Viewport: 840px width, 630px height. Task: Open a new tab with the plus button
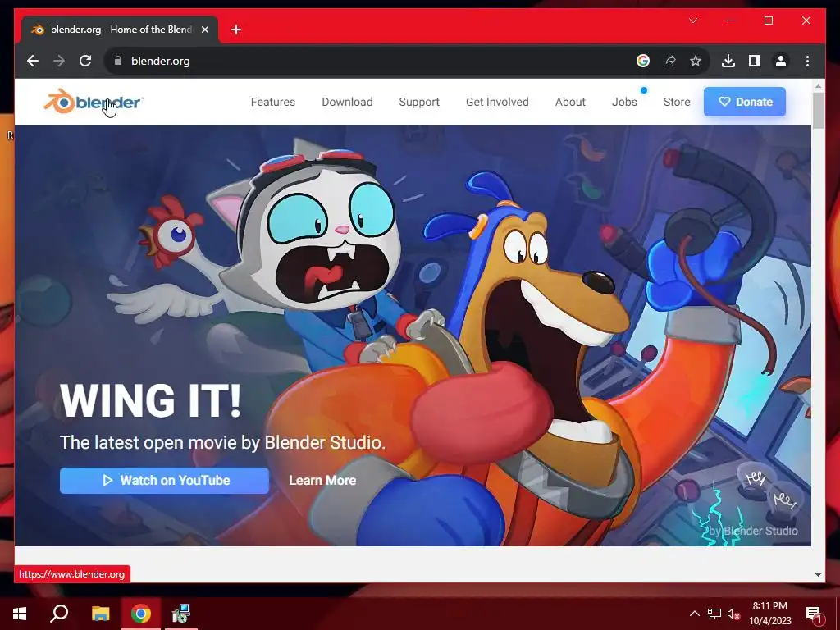[x=236, y=30]
